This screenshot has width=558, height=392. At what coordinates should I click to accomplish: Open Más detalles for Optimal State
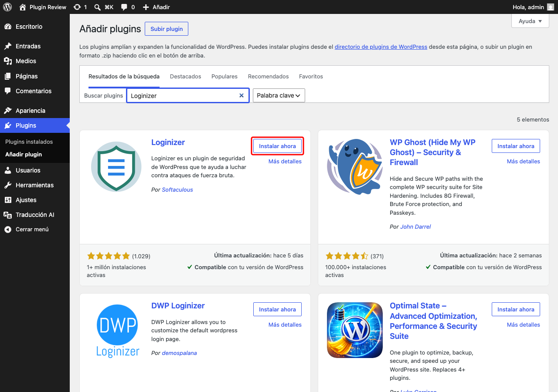(524, 324)
